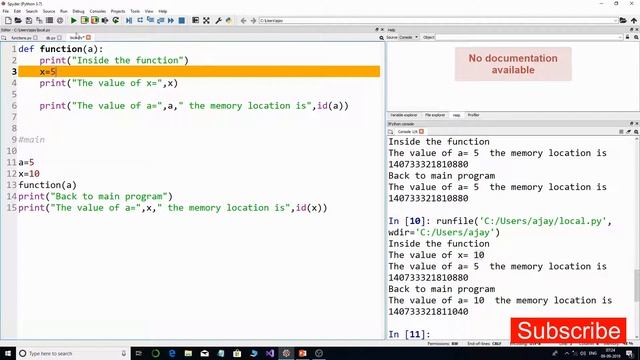The width and height of the screenshot is (640, 360).
Task: Browse console tabs using the tab list icon
Action: (391, 131)
